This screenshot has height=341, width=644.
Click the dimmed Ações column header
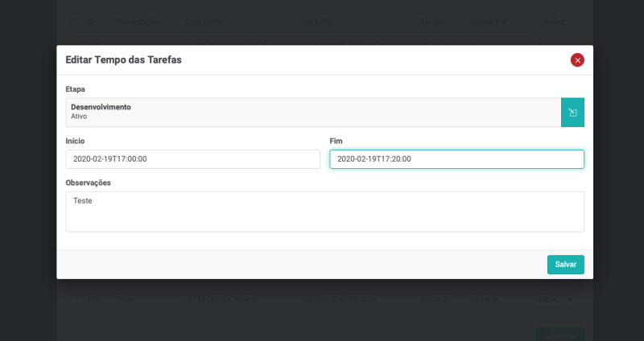[554, 23]
